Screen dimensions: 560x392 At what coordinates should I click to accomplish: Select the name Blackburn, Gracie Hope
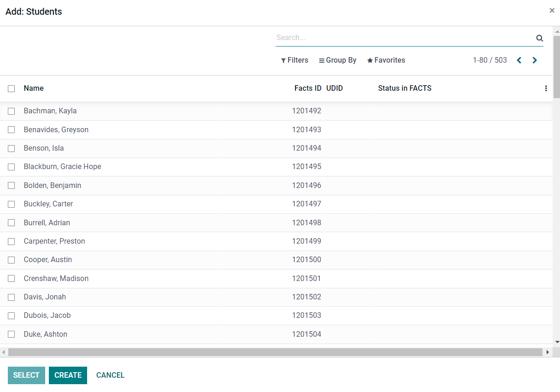coord(63,167)
